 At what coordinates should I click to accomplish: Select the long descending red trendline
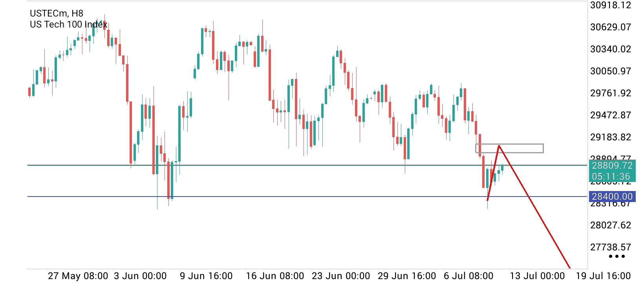534,207
